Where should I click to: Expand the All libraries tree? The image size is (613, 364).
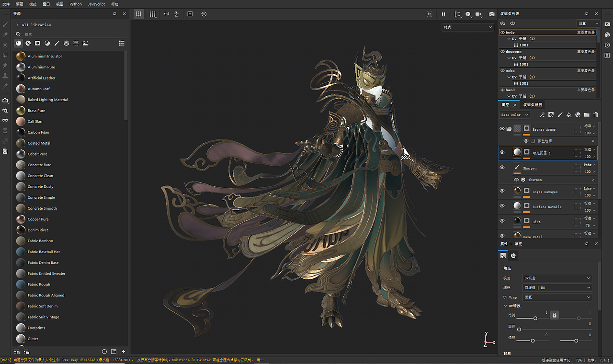tap(17, 25)
